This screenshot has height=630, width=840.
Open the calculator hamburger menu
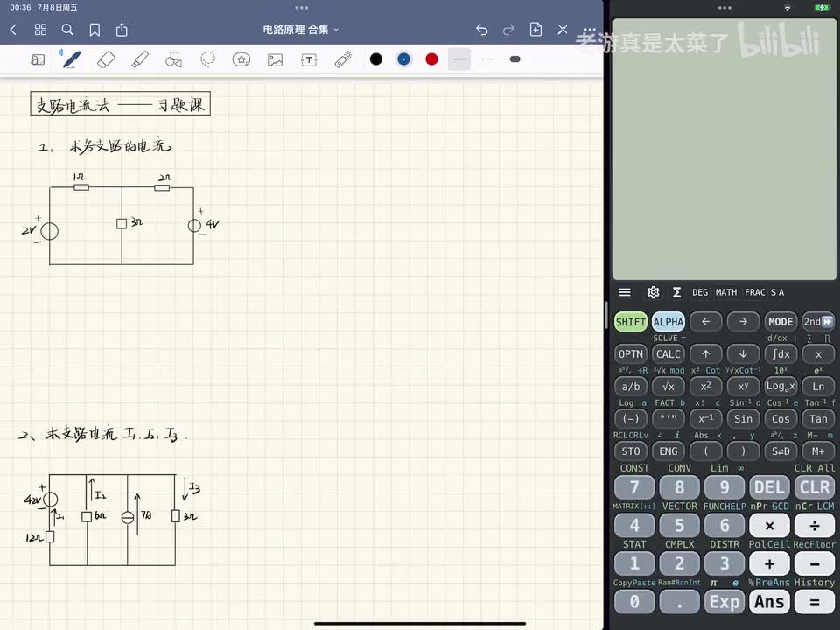(x=625, y=292)
